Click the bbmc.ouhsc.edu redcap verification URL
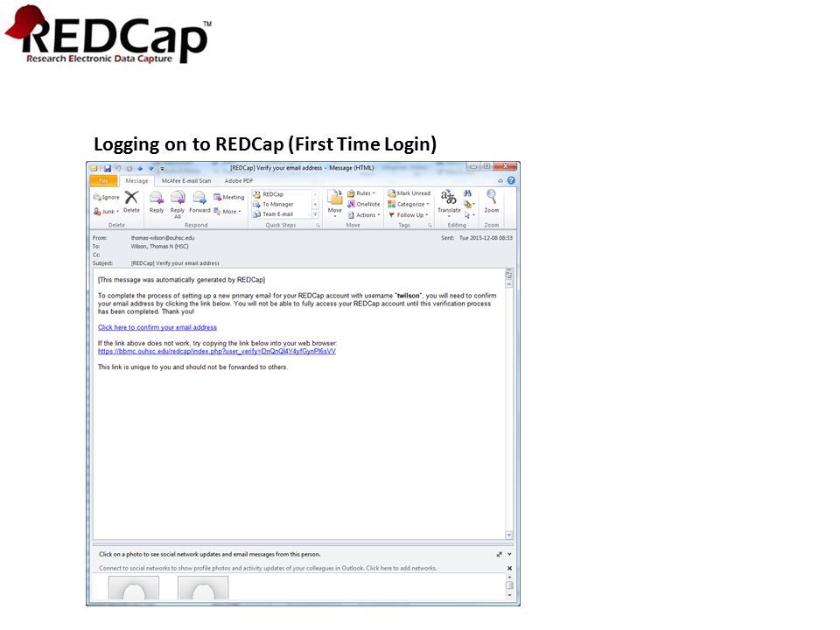840x630 pixels. [217, 352]
